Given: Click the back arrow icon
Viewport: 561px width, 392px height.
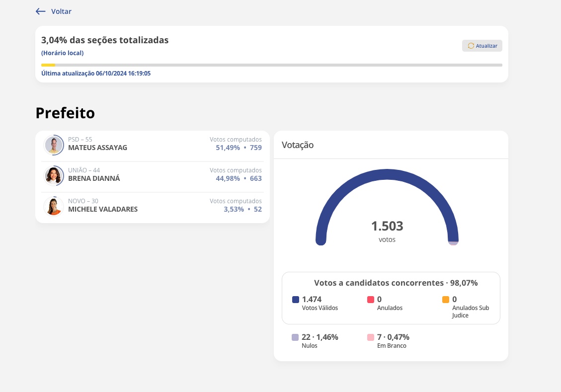Looking at the screenshot, I should point(41,11).
